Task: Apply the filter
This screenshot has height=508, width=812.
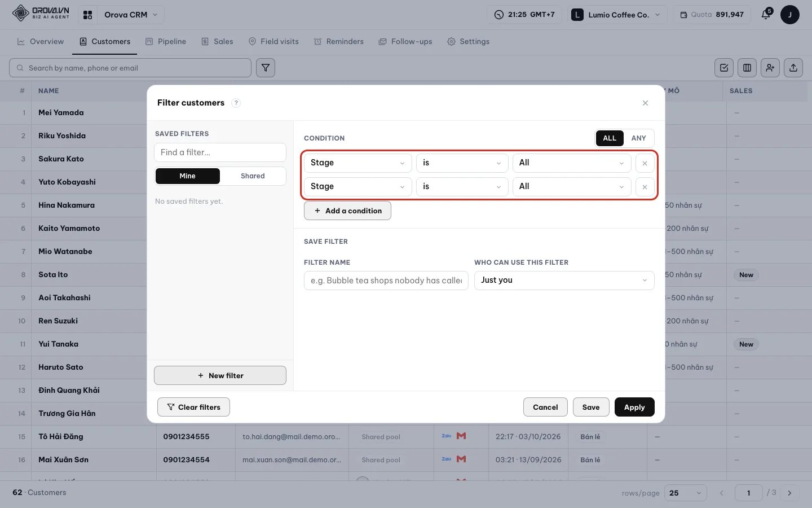Action: tap(634, 407)
